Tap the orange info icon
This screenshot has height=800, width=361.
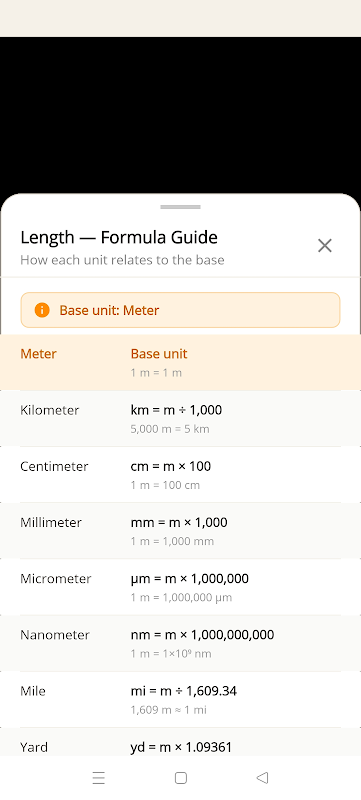click(x=42, y=310)
